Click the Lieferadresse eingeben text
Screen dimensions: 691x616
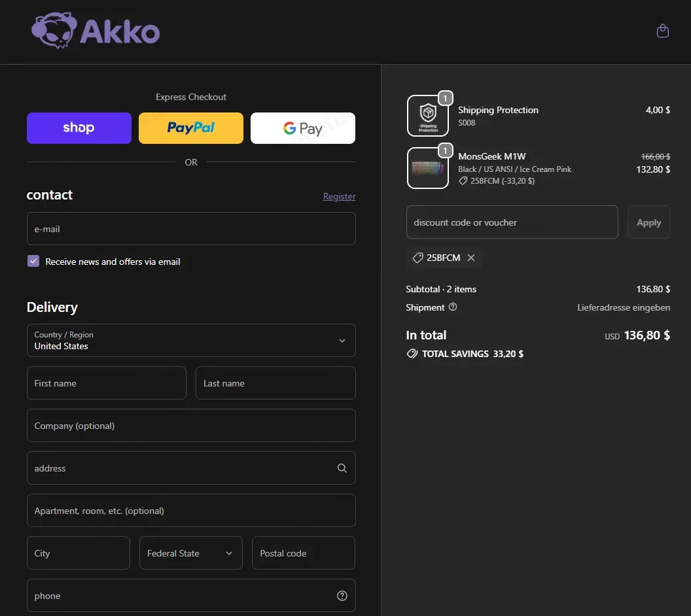tap(624, 307)
